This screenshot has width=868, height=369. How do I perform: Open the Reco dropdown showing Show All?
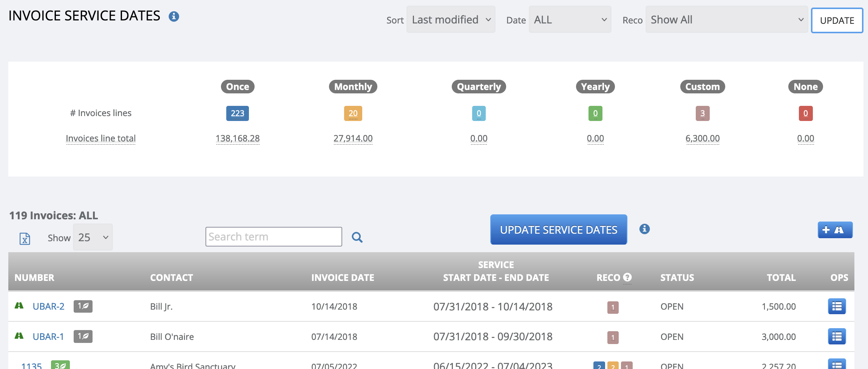tap(726, 19)
